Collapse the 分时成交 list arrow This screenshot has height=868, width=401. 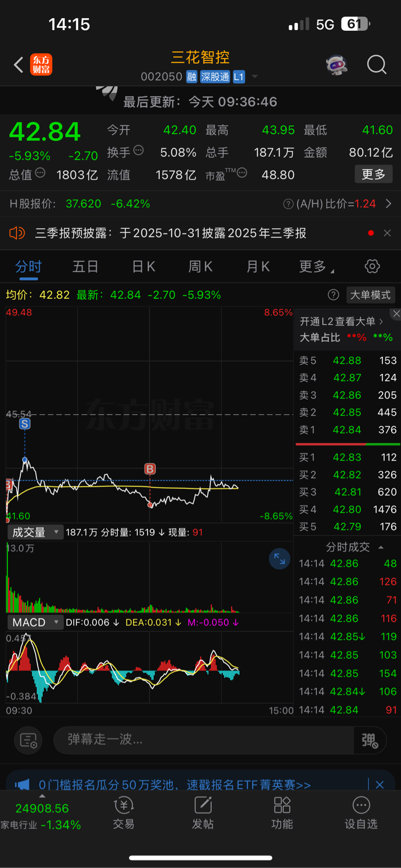pyautogui.click(x=381, y=547)
